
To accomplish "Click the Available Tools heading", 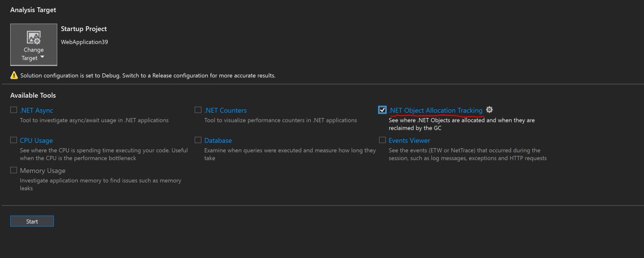I will (x=33, y=95).
